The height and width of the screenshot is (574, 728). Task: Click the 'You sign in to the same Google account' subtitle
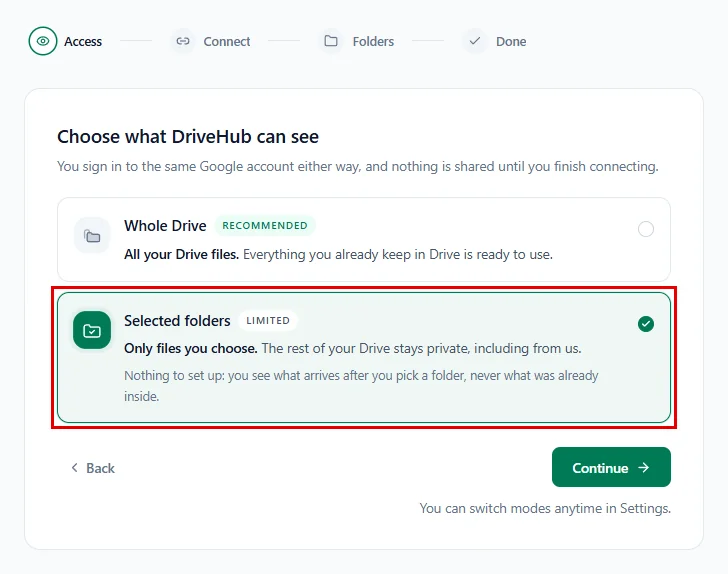pyautogui.click(x=358, y=166)
